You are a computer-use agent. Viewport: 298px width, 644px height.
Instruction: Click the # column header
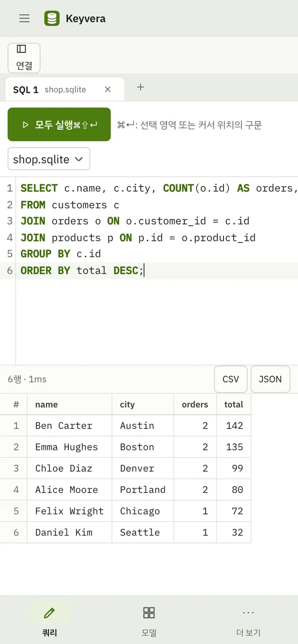pyautogui.click(x=14, y=404)
